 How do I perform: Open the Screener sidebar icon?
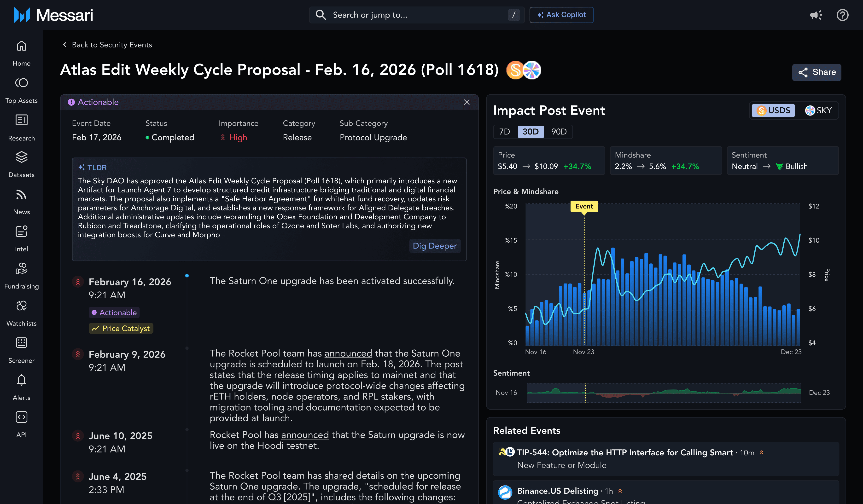click(21, 343)
